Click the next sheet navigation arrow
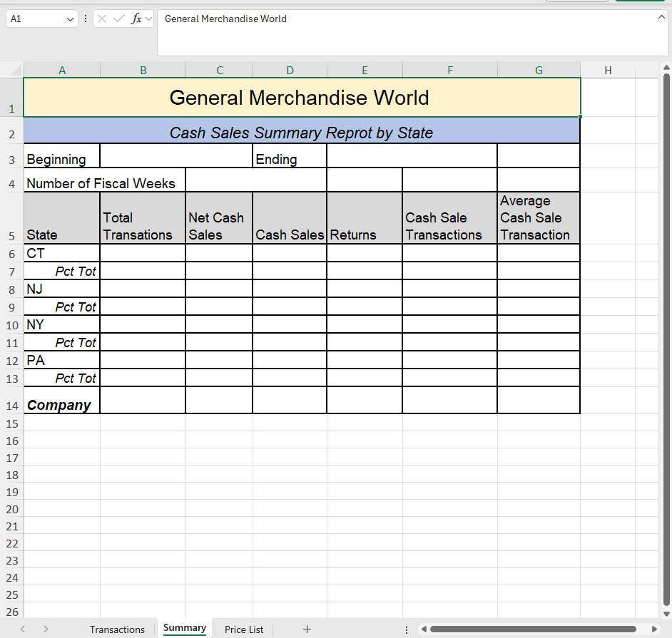Image resolution: width=672 pixels, height=638 pixels. [x=45, y=629]
